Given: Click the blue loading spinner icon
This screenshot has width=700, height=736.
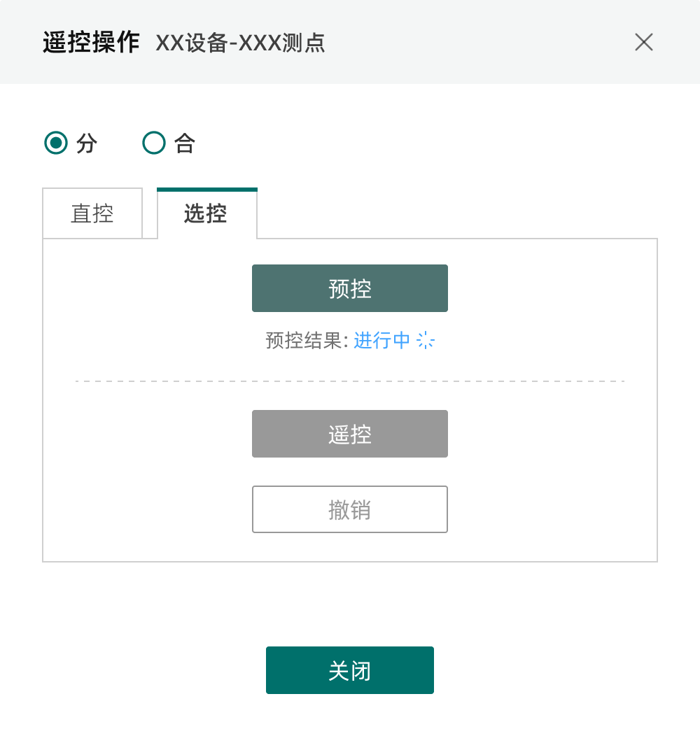Looking at the screenshot, I should (426, 340).
